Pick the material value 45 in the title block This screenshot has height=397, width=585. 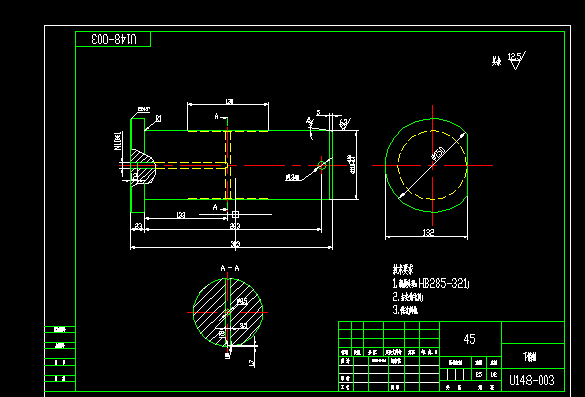[x=469, y=339]
